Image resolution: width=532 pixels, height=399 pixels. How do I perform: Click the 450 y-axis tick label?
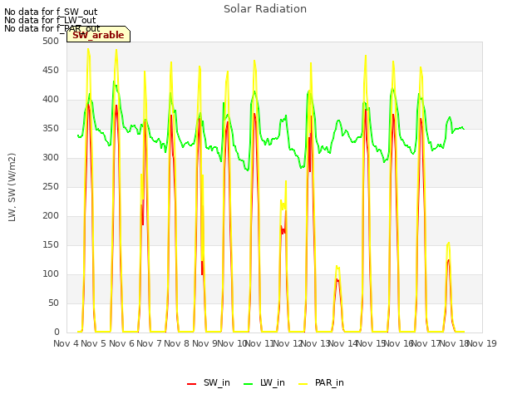click(x=51, y=70)
